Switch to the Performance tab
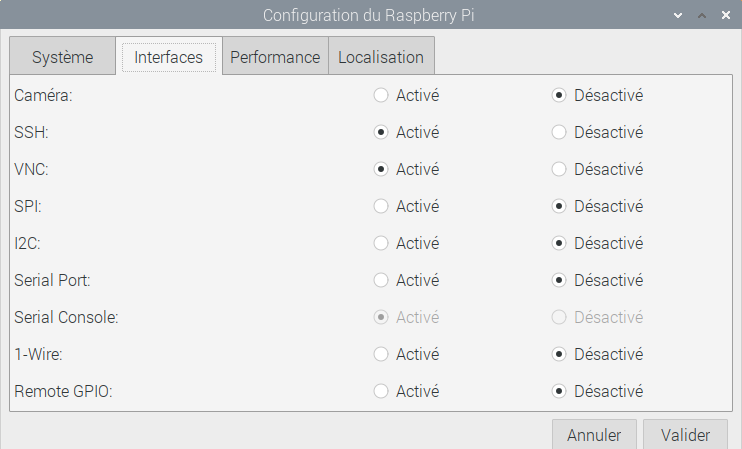Viewport: 742px width, 449px height. (x=275, y=57)
